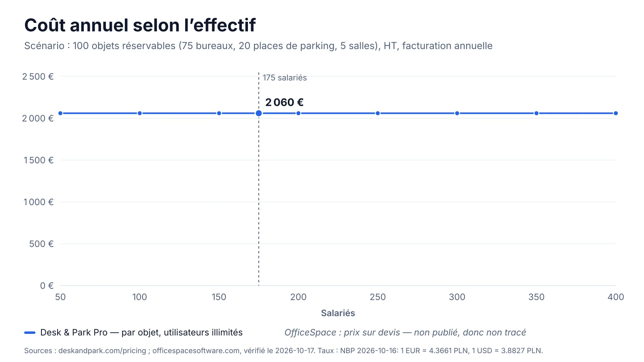Click the 2 060 € value label
This screenshot has width=644, height=362.
pyautogui.click(x=284, y=103)
